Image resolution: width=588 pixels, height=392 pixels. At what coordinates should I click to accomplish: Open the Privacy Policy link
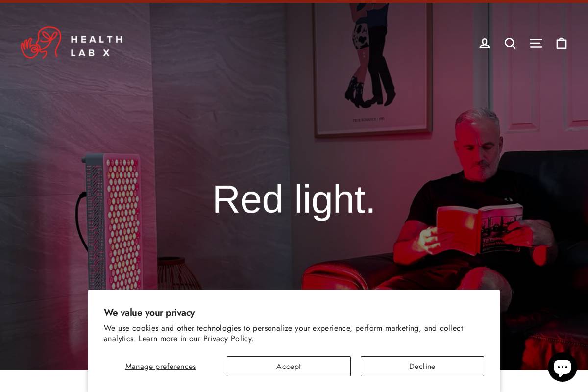coord(228,339)
